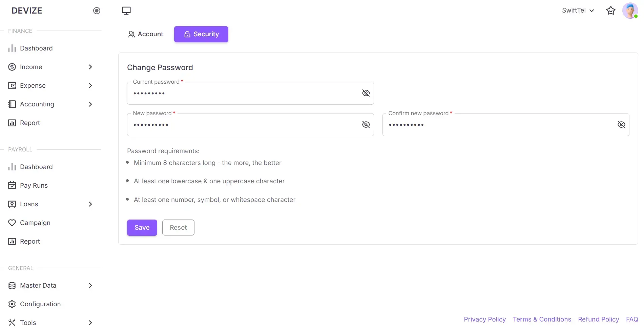This screenshot has height=331, width=644.
Task: Click the DEVIZE logo text
Action: click(27, 11)
